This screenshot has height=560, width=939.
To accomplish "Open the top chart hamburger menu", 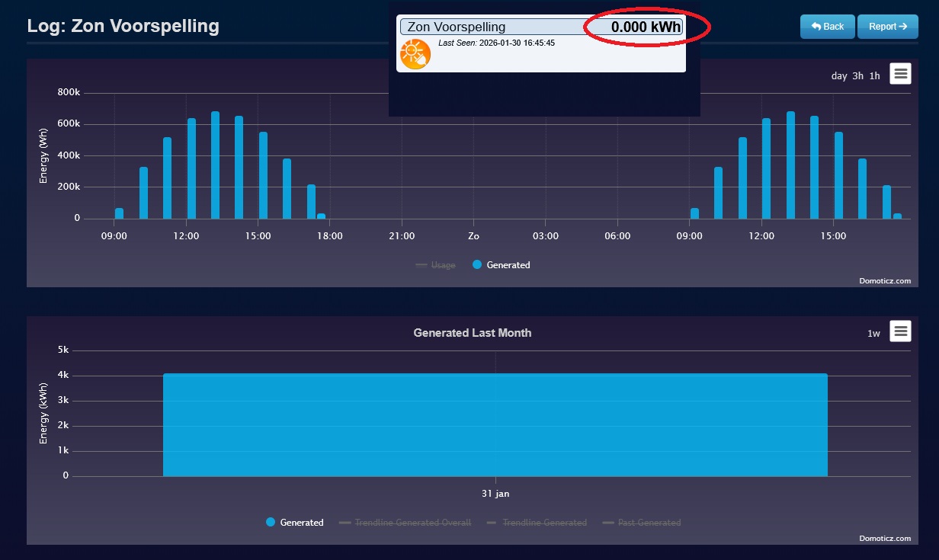I will 900,74.
